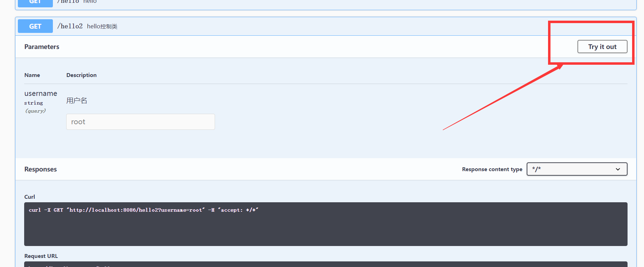Focus the username input containing root

click(x=140, y=122)
